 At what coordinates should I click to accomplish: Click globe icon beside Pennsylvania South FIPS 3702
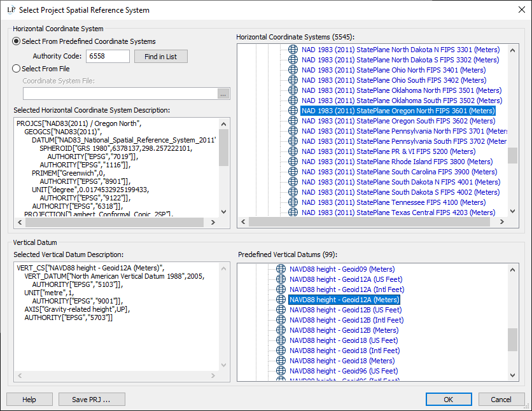coord(293,141)
